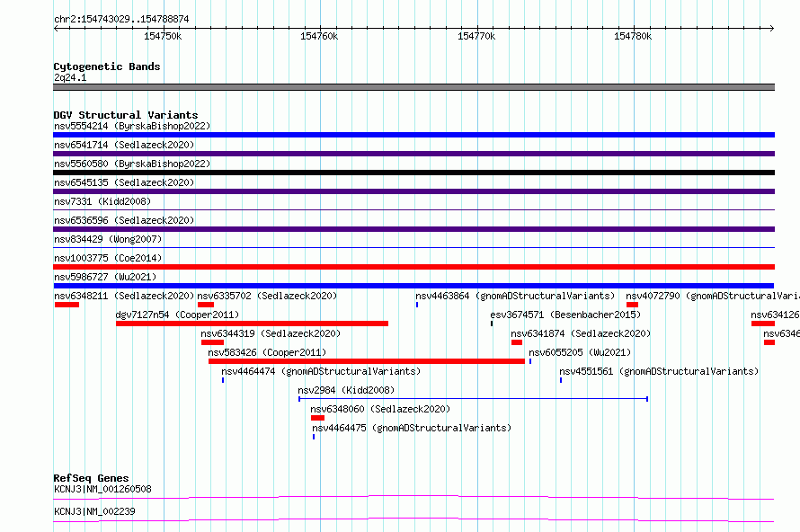
Task: Click the nsv1003775 (Coe2014) red bar
Action: coord(413,267)
